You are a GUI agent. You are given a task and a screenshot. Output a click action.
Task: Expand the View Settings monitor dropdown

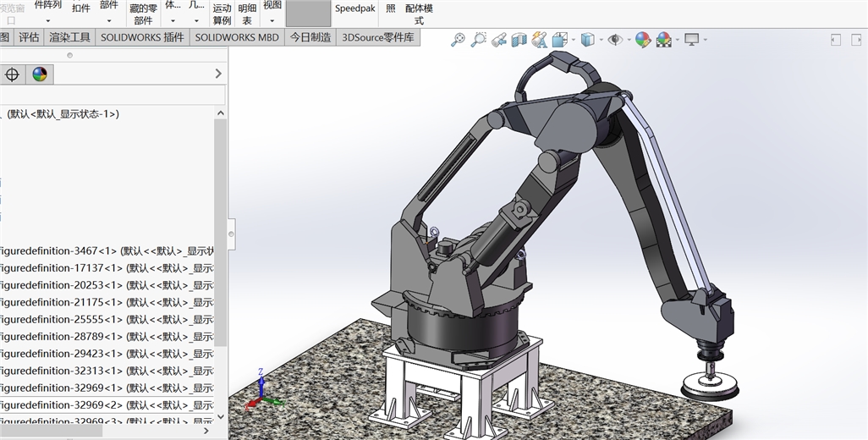(705, 40)
